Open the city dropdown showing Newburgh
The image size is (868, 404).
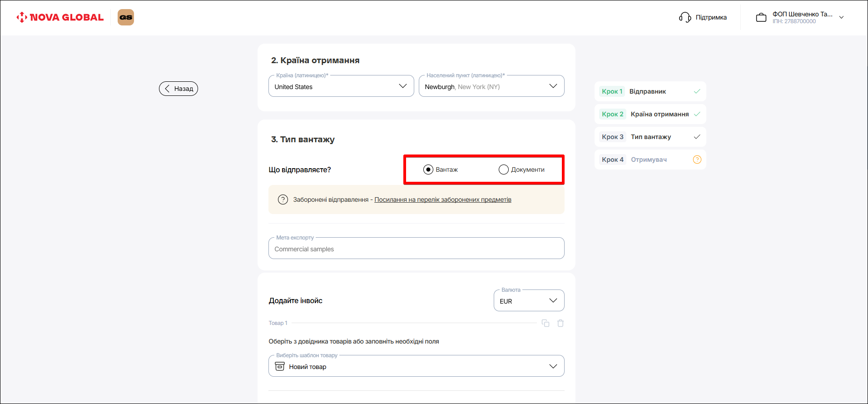(491, 86)
